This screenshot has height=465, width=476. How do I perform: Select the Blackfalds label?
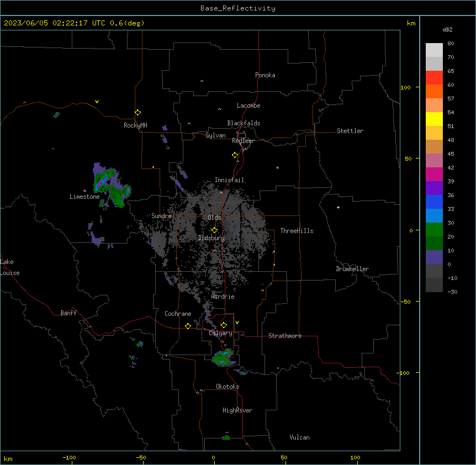[244, 123]
